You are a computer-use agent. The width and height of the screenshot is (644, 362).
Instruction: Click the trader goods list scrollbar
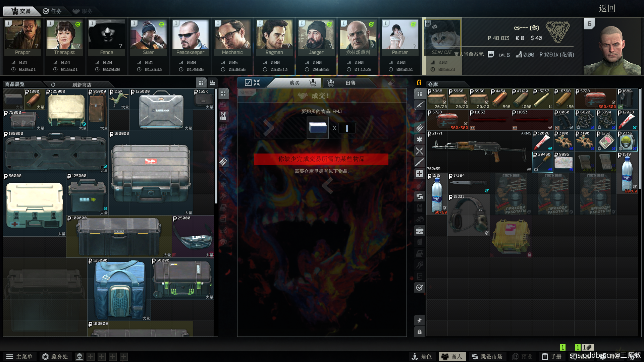[216, 146]
